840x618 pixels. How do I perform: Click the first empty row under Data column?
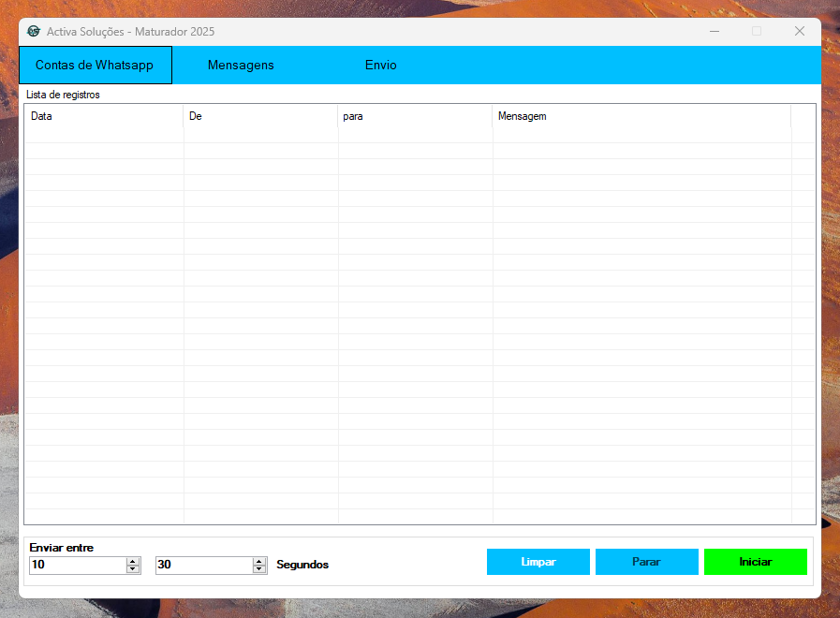point(103,135)
